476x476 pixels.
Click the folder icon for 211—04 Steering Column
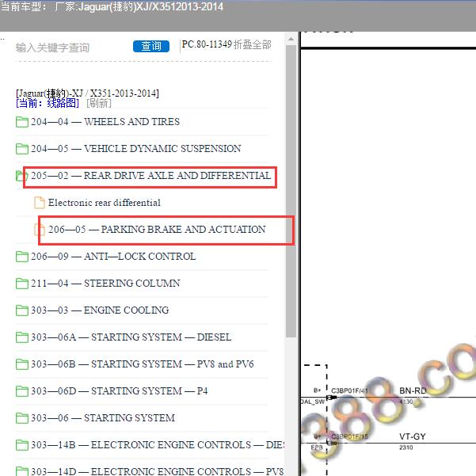[22, 284]
